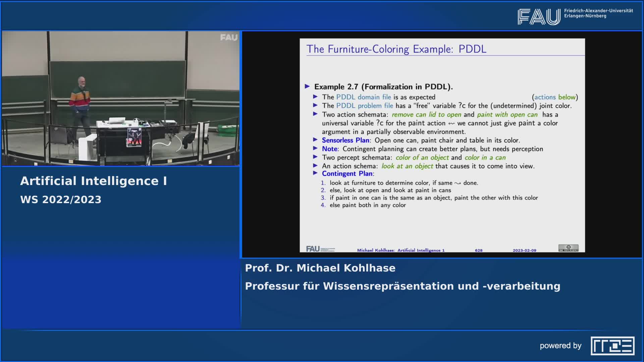
Task: Click the Creative Commons license badge on slide
Action: [x=568, y=248]
